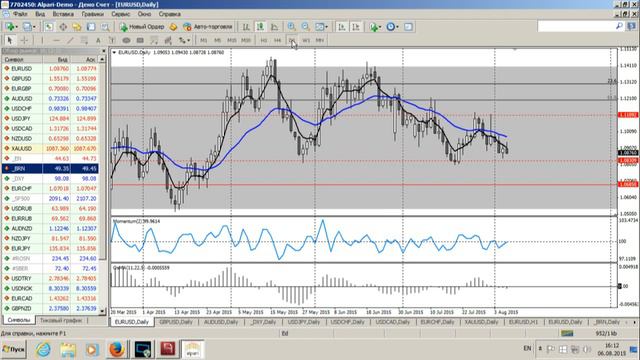Image resolution: width=640 pixels, height=360 pixels.
Task: Select the Text Label T tool
Action: (x=112, y=40)
